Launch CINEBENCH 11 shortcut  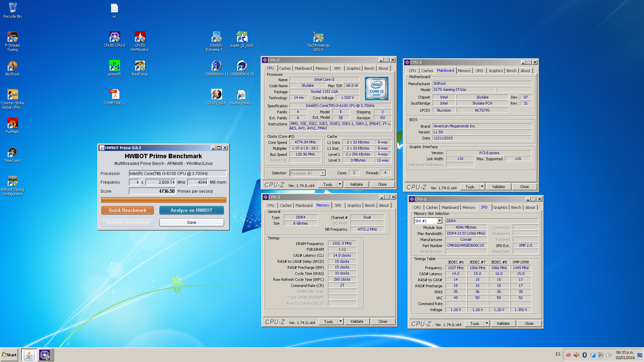coord(216,68)
